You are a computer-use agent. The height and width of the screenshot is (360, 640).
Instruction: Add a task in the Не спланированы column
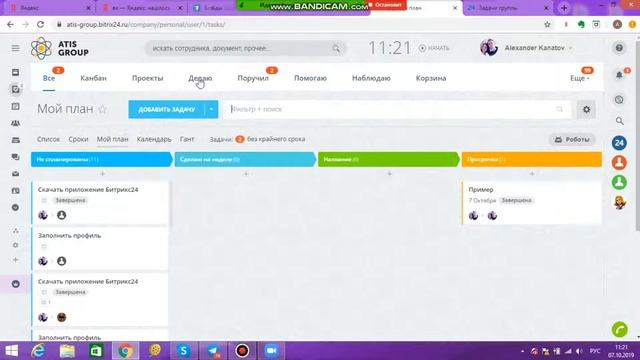click(x=102, y=174)
